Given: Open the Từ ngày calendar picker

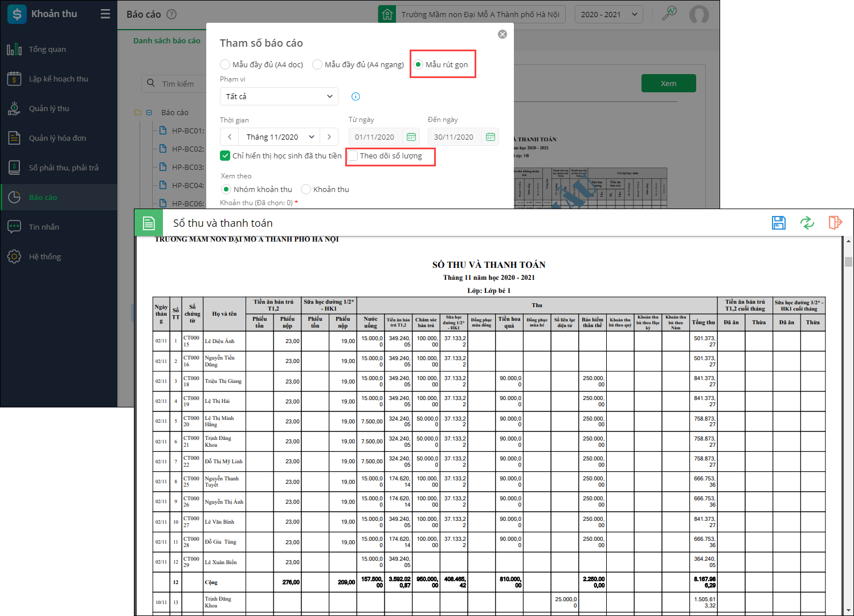Looking at the screenshot, I should pos(411,137).
